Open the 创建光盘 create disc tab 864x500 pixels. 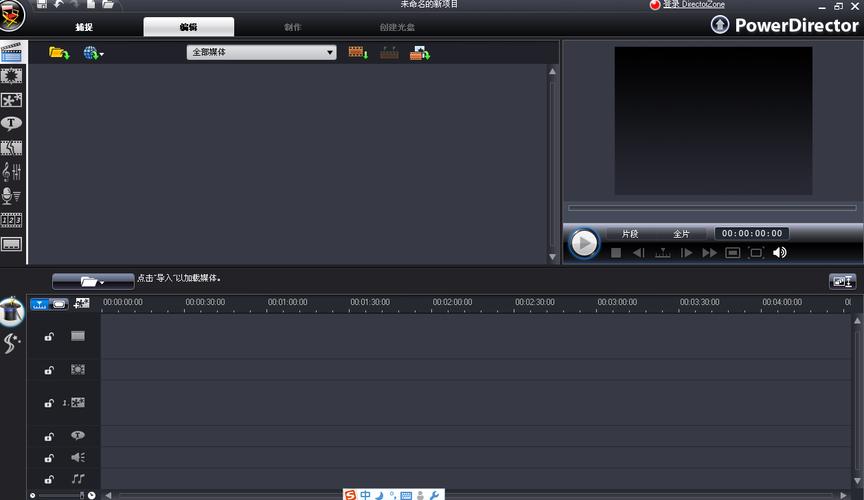click(397, 27)
